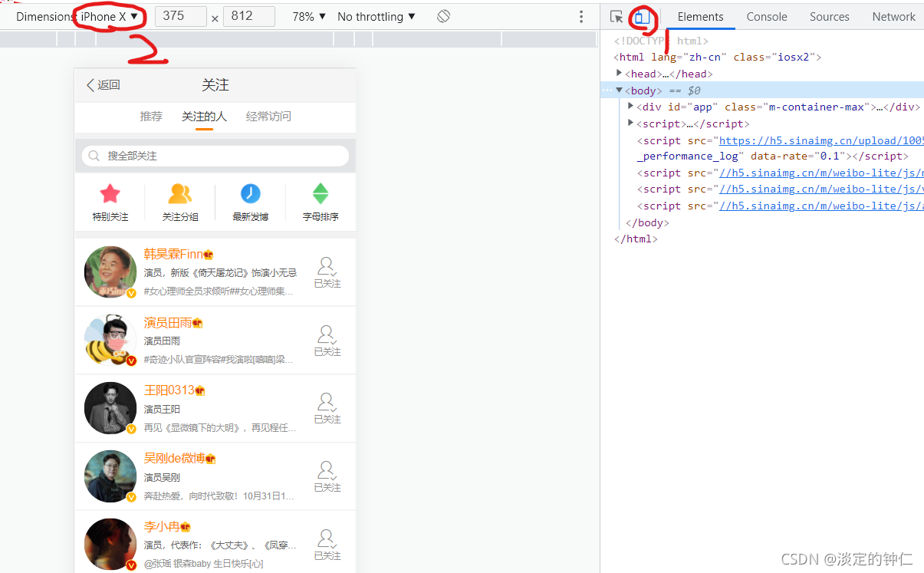Click description '演员王阳'

[x=163, y=410]
